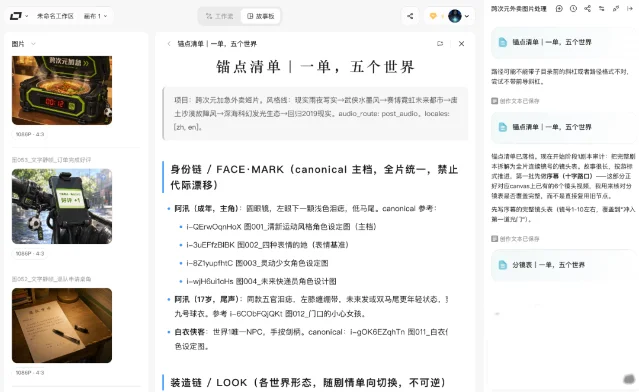Click the chat title 跨次元外卖图片处理

click(x=518, y=9)
